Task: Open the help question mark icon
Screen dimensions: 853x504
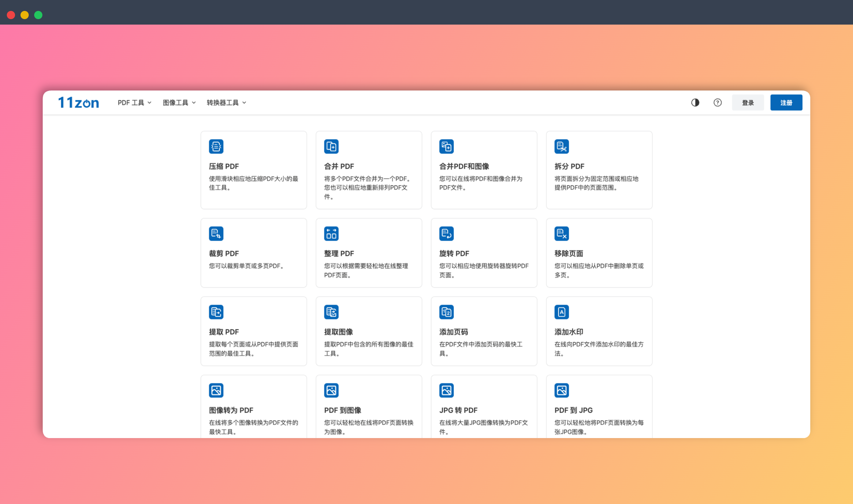Action: coord(717,102)
